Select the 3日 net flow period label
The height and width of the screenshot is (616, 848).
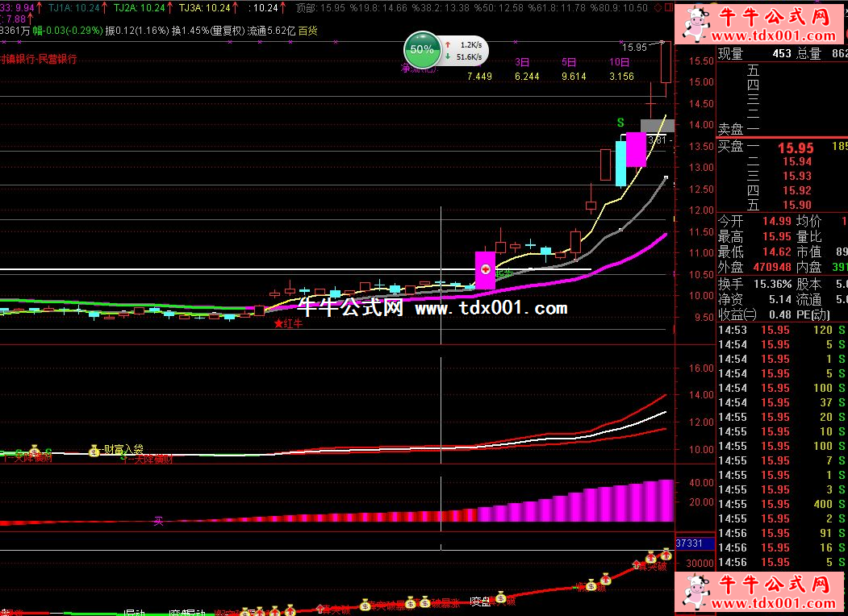tap(523, 62)
